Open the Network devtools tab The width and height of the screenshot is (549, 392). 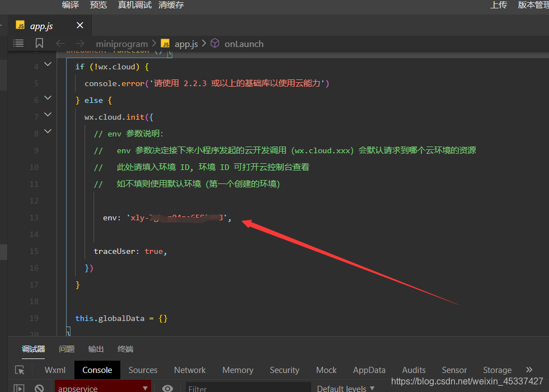click(190, 370)
